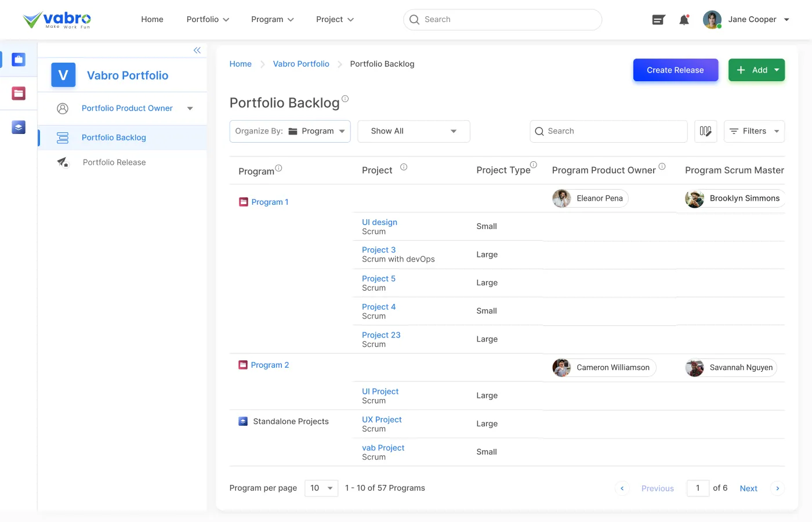Click the Create Release button
The height and width of the screenshot is (522, 812).
point(675,70)
